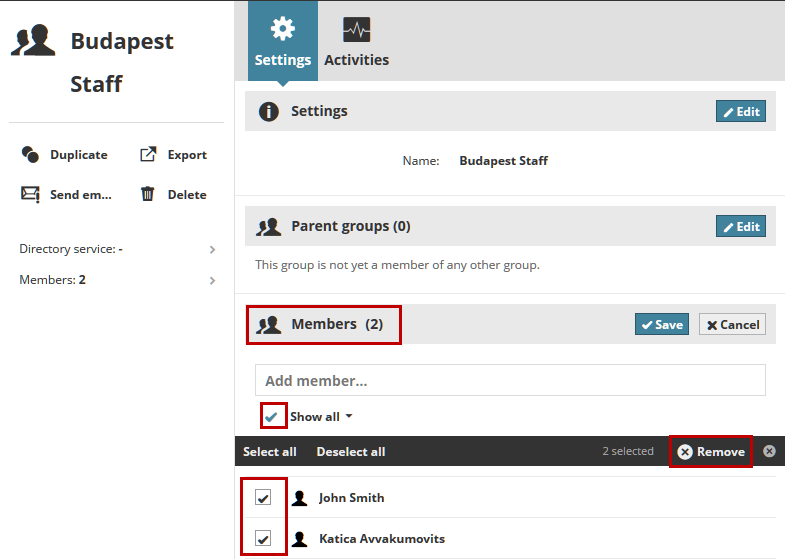Toggle the Show all checkmark
This screenshot has width=785, height=559.
click(x=271, y=416)
